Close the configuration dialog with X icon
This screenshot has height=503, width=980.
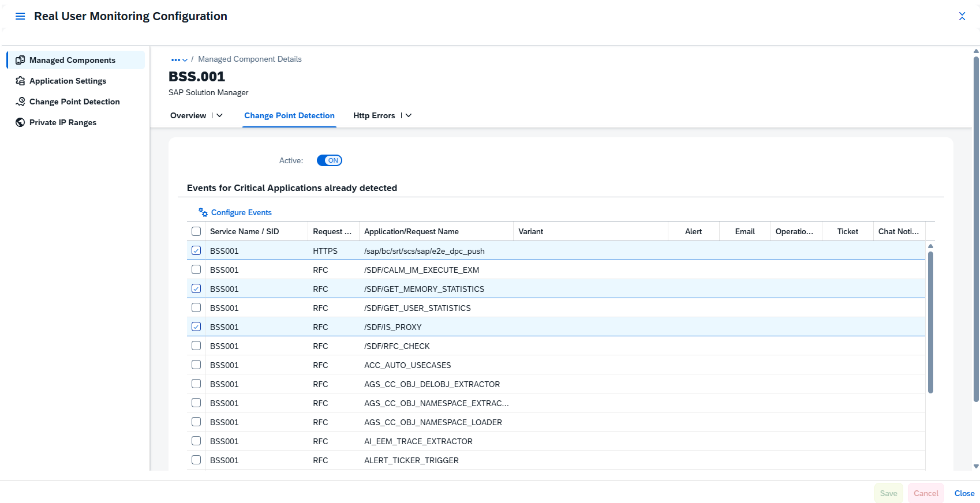tap(962, 16)
